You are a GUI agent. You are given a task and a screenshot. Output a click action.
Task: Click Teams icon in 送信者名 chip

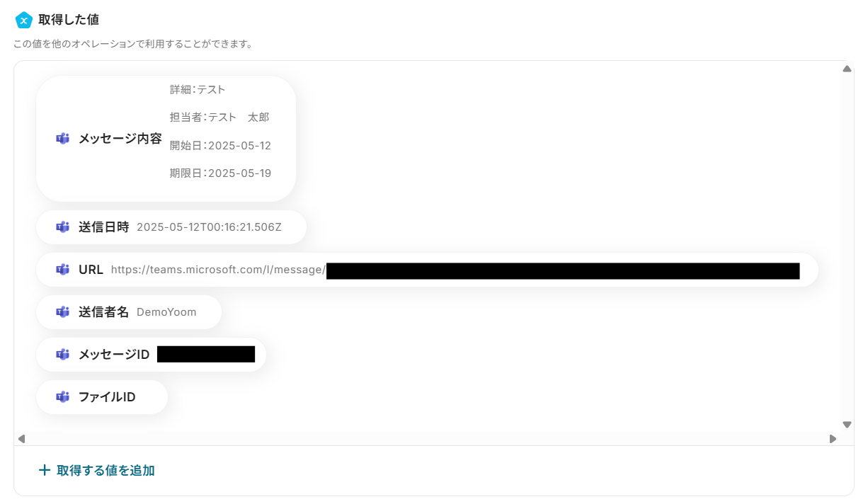point(63,312)
